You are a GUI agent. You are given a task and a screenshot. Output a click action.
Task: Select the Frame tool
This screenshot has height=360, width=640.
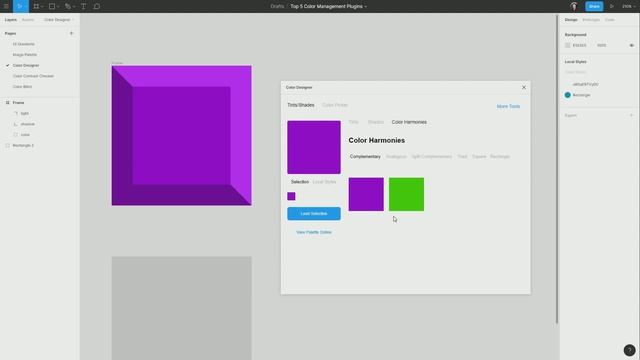[x=36, y=6]
